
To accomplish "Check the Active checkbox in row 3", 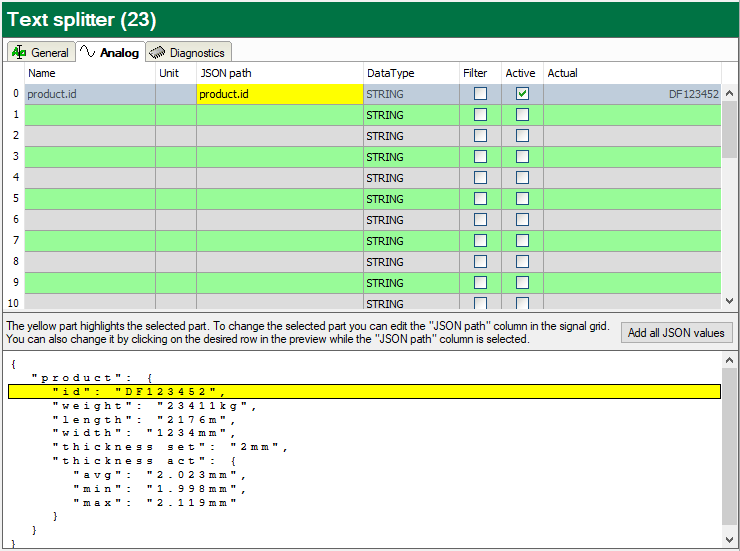I will [522, 157].
